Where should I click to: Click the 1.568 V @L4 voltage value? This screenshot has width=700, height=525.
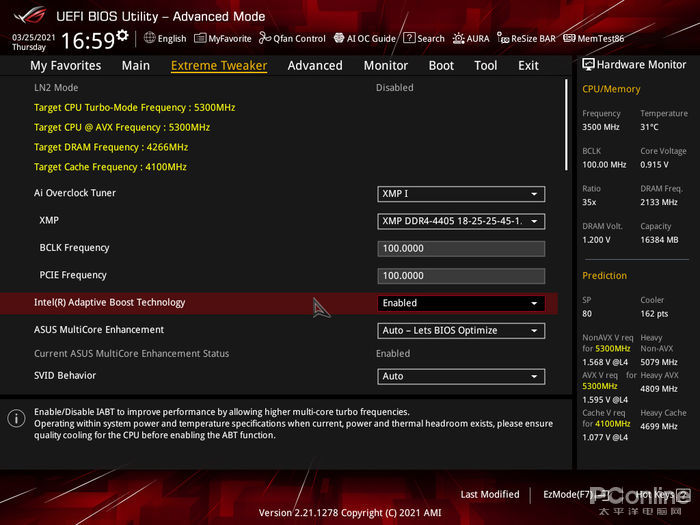coord(605,362)
